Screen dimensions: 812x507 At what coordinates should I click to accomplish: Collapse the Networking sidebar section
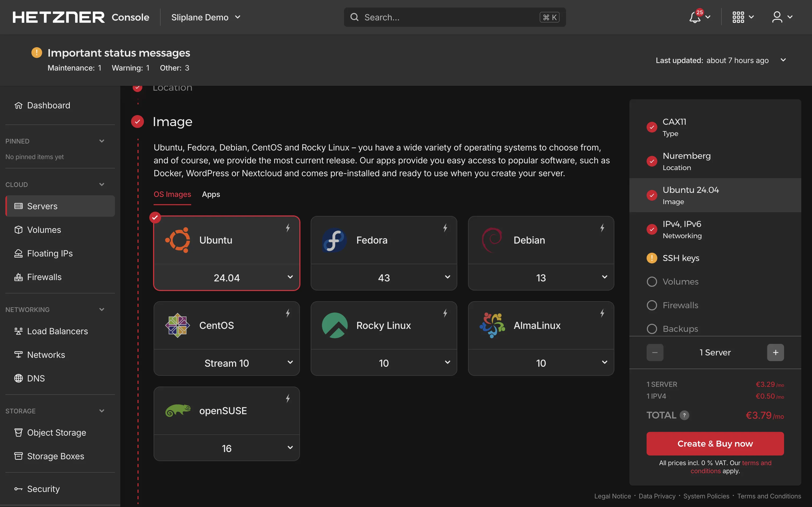click(x=102, y=309)
